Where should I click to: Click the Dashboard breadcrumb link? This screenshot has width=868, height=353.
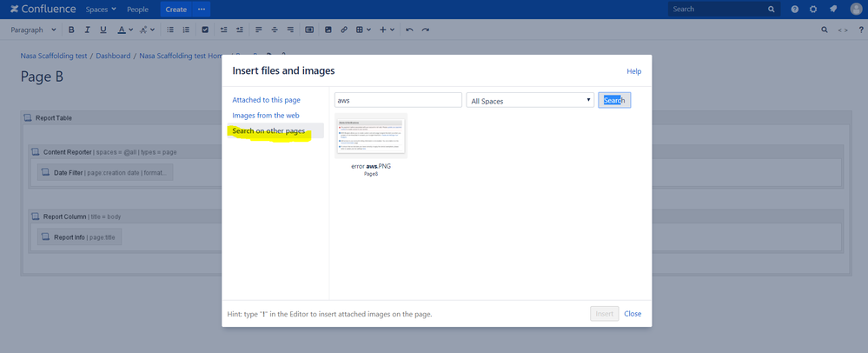[113, 56]
